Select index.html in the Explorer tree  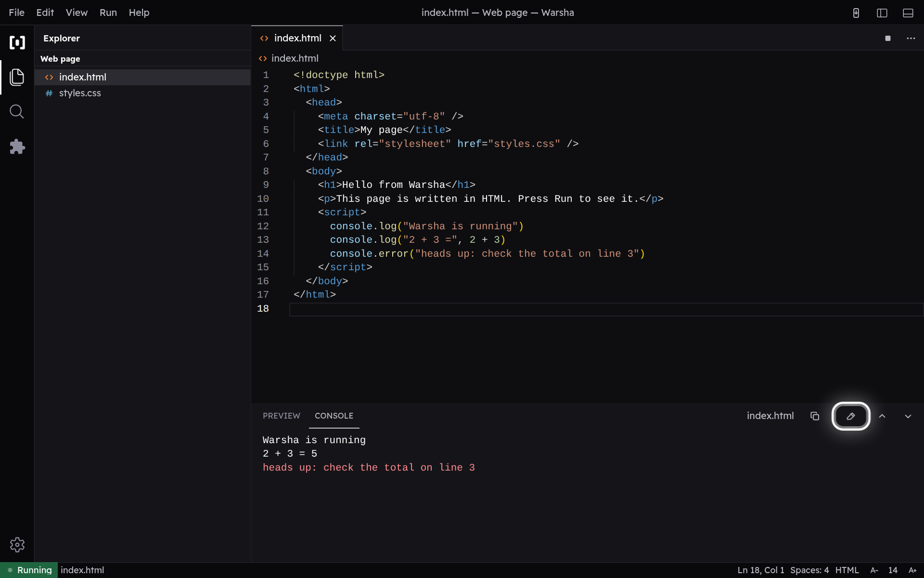pos(142,77)
